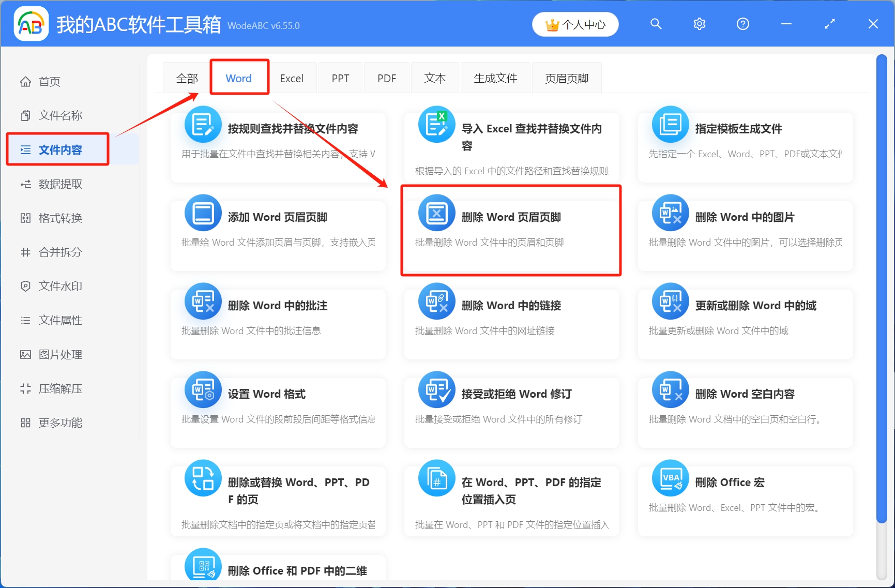Open the settings gear icon
895x588 pixels.
tap(699, 24)
